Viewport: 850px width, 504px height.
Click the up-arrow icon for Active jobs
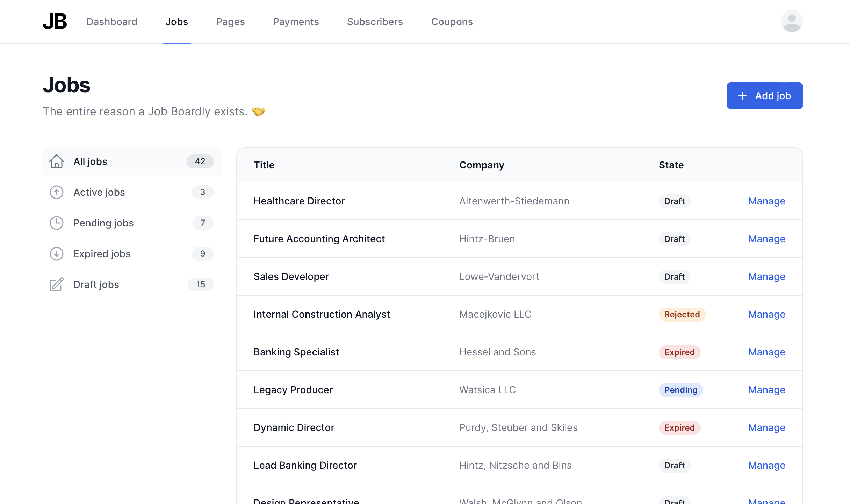[57, 192]
